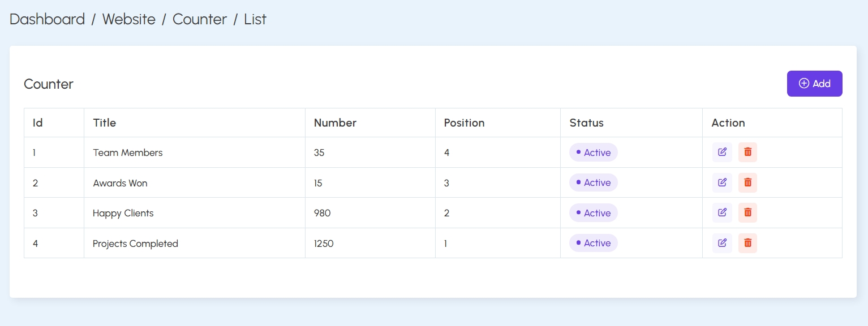Viewport: 868px width, 326px height.
Task: Go to Dashboard in the breadcrumb
Action: 47,19
